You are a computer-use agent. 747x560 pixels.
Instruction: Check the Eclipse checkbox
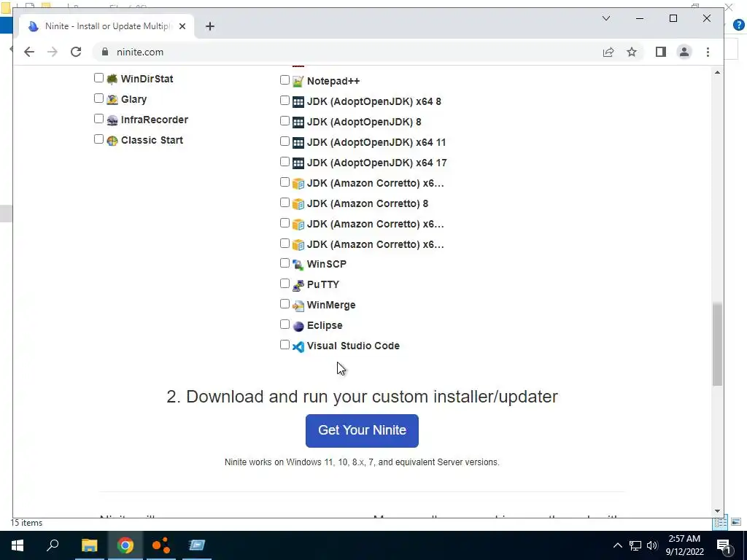point(285,324)
